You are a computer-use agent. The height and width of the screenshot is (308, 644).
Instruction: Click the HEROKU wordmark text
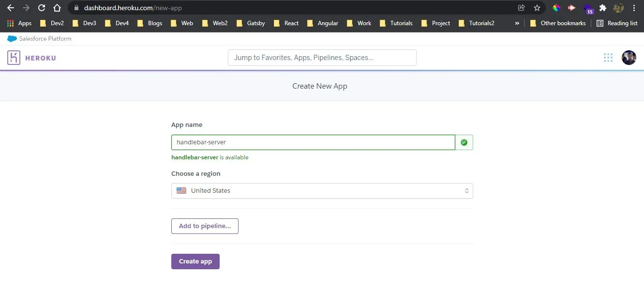point(41,58)
